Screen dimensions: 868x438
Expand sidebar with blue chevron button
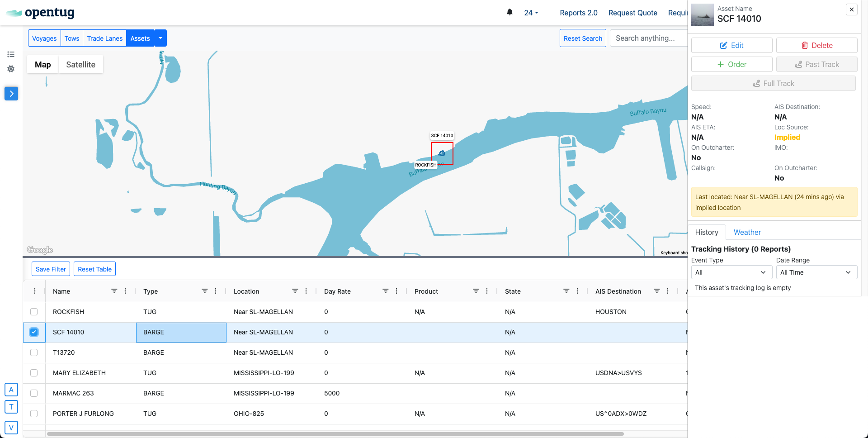click(11, 94)
